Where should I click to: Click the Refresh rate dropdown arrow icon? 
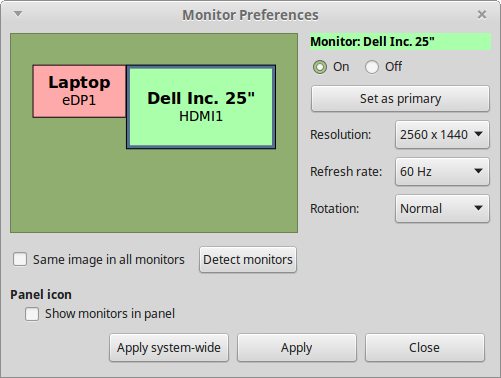[x=478, y=171]
